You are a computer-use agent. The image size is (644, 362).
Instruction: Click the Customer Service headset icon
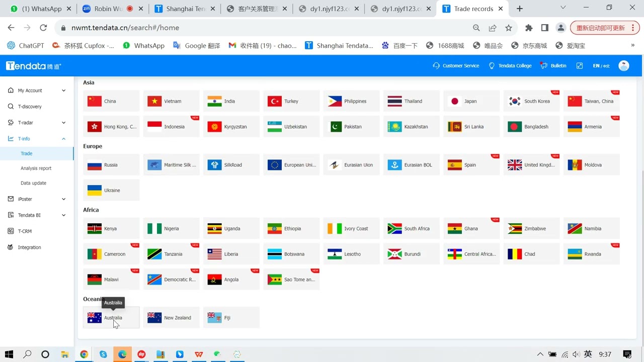click(x=436, y=66)
